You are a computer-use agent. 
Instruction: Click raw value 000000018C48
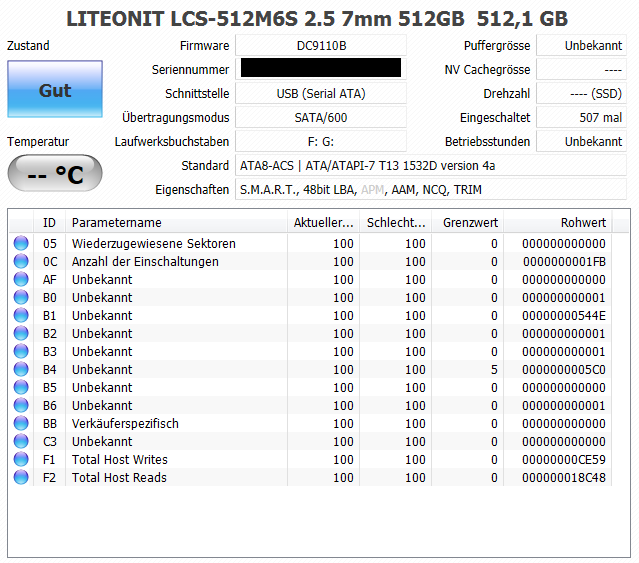click(564, 477)
